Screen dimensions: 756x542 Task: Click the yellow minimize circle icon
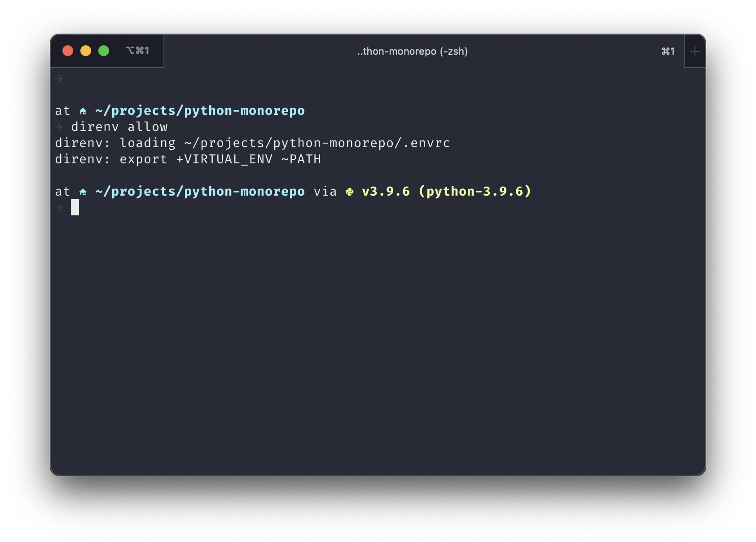point(86,51)
